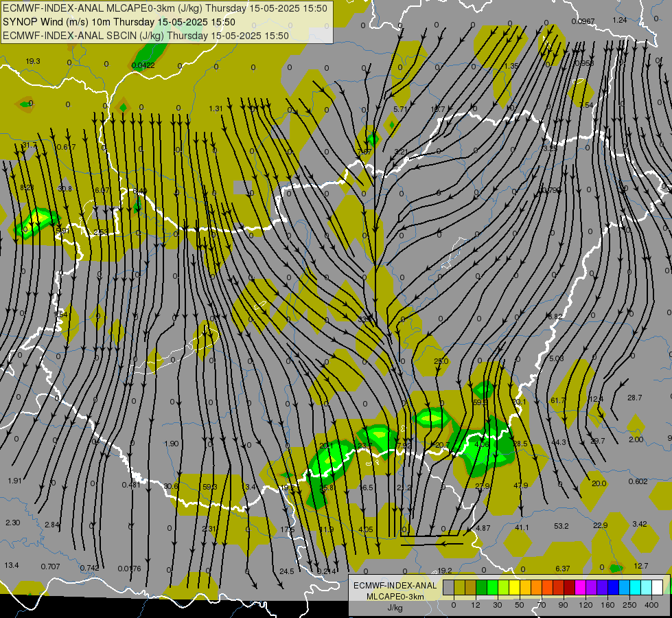Viewport: 672px width, 618px height.
Task: Click the map value 29.7
Action: [x=598, y=441]
